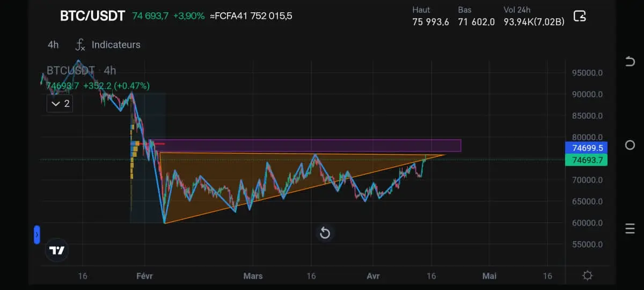Tap the Android back navigation icon
Screen dimensions: 644x290
point(630,61)
